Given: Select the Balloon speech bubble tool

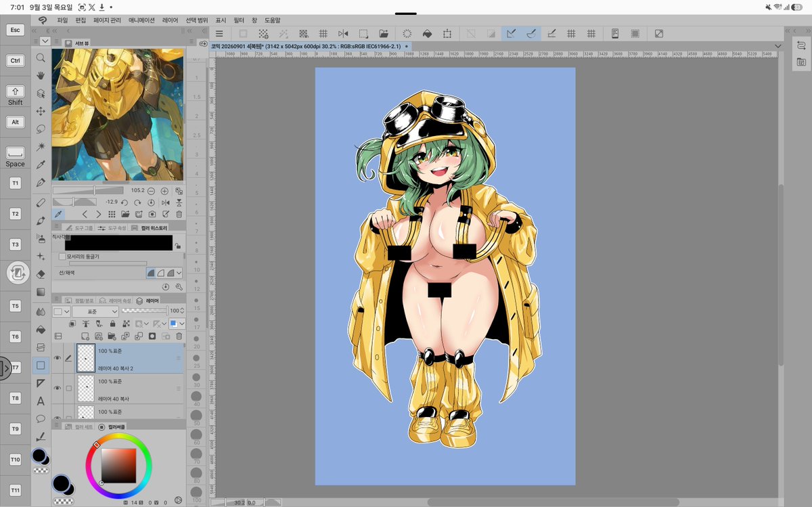Looking at the screenshot, I should pos(41,418).
